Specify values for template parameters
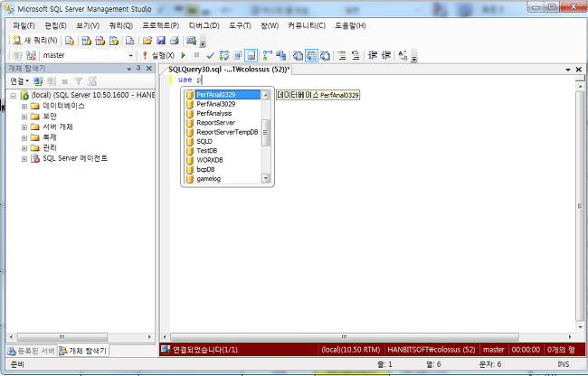The height and width of the screenshot is (376, 588). pyautogui.click(x=403, y=55)
